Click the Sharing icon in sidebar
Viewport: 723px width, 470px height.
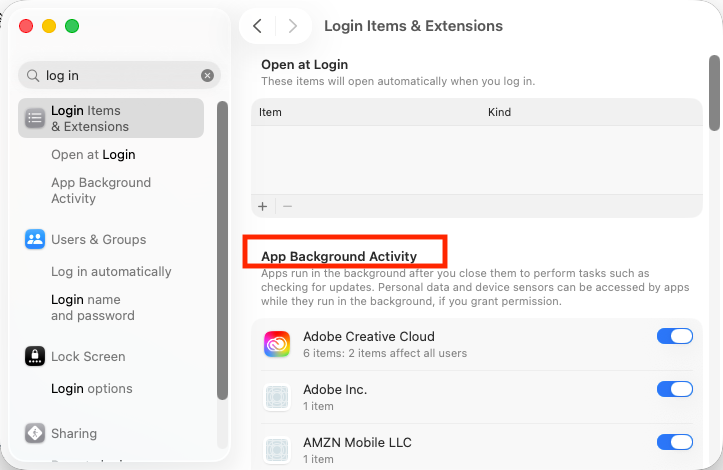click(x=35, y=433)
